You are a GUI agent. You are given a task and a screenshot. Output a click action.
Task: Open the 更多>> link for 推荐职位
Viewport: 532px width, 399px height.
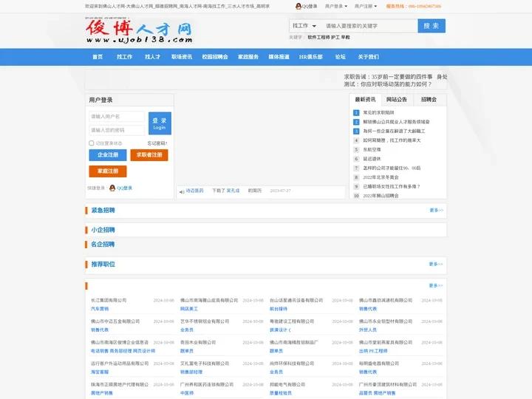click(436, 264)
